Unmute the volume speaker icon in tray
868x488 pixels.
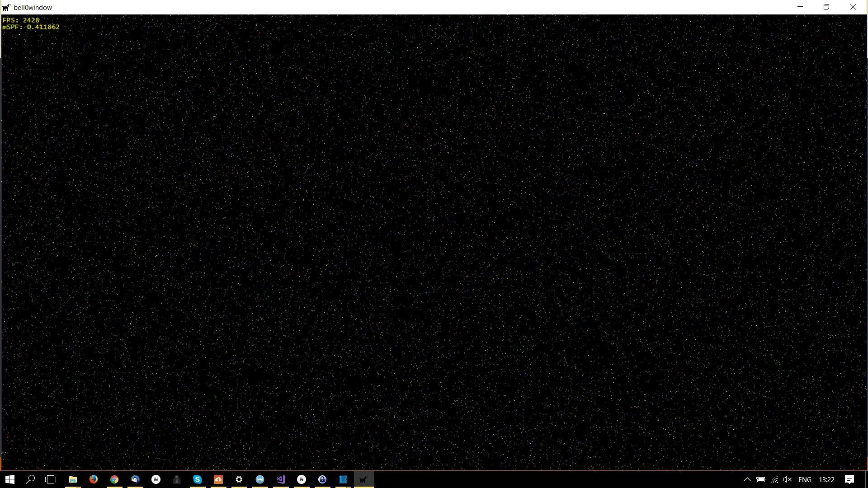click(x=788, y=479)
